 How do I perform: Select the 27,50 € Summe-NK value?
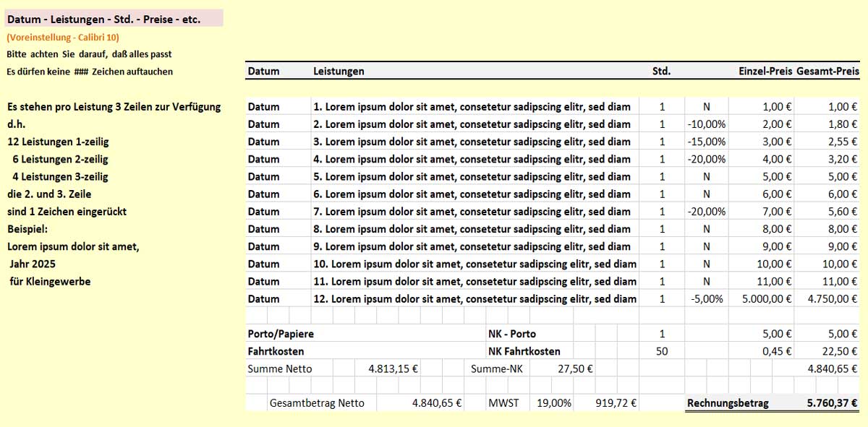point(576,369)
